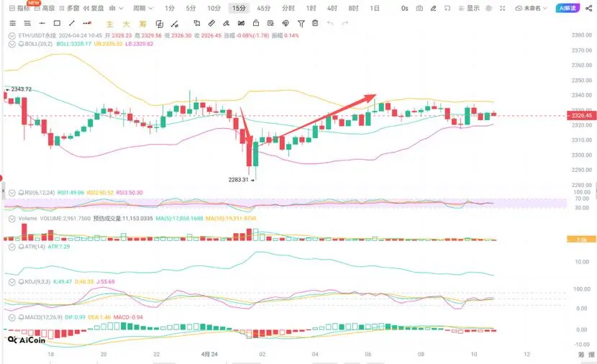597x364 pixels.
Task: Select the 4时 timeframe
Action: pos(332,8)
